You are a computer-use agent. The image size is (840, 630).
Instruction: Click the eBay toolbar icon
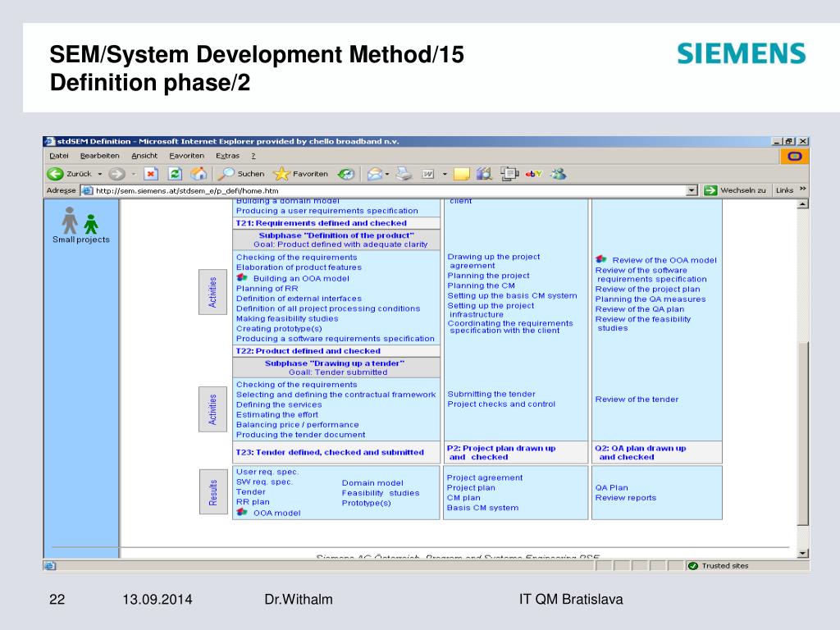click(x=534, y=174)
